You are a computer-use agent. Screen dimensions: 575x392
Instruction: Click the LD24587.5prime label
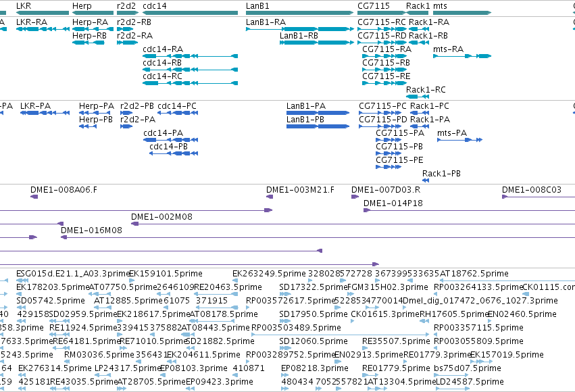click(470, 382)
